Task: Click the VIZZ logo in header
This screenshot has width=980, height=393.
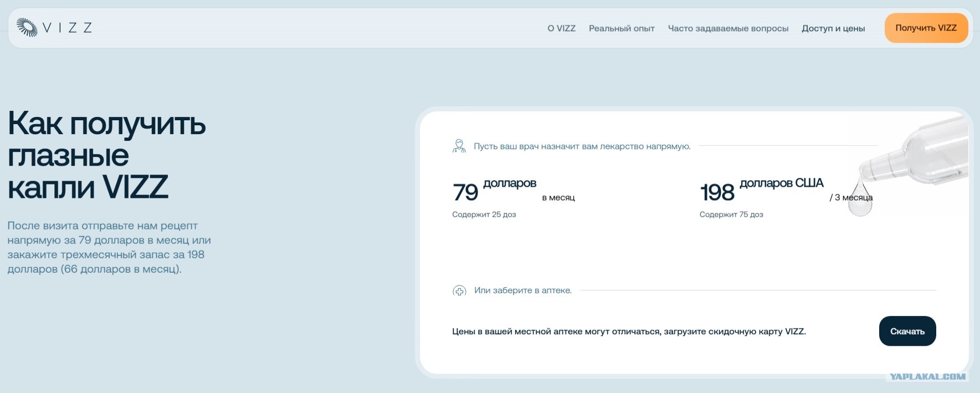Action: click(54, 27)
